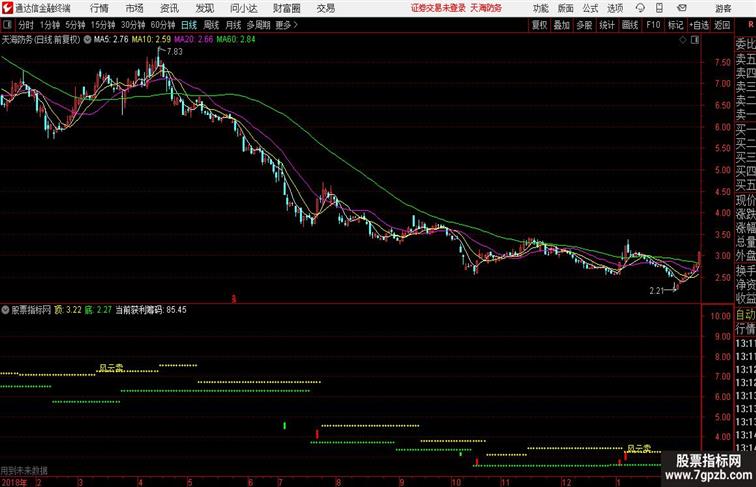Image resolution: width=756 pixels, height=487 pixels.
Task: Click the 天海防务(日线 前复权) chart title
Action: 41,40
